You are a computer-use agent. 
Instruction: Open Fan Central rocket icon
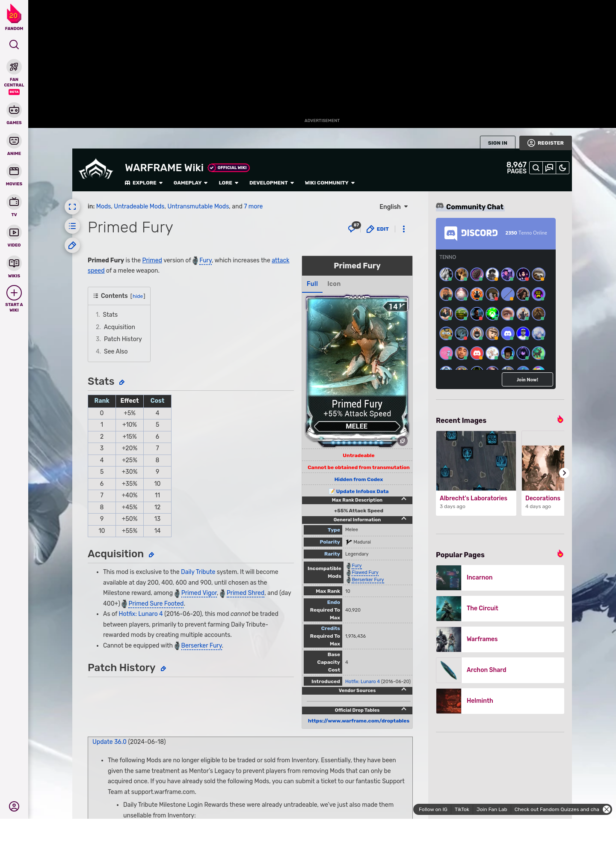(14, 67)
